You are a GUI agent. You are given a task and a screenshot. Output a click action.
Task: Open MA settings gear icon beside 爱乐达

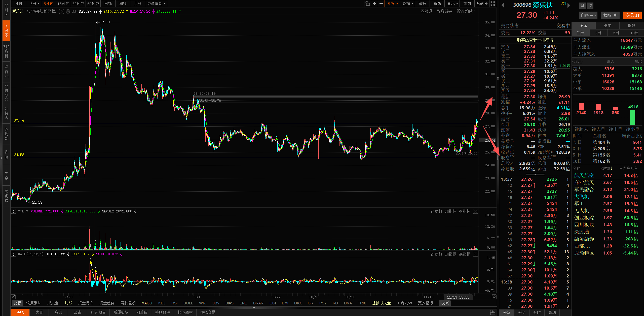pos(68,11)
